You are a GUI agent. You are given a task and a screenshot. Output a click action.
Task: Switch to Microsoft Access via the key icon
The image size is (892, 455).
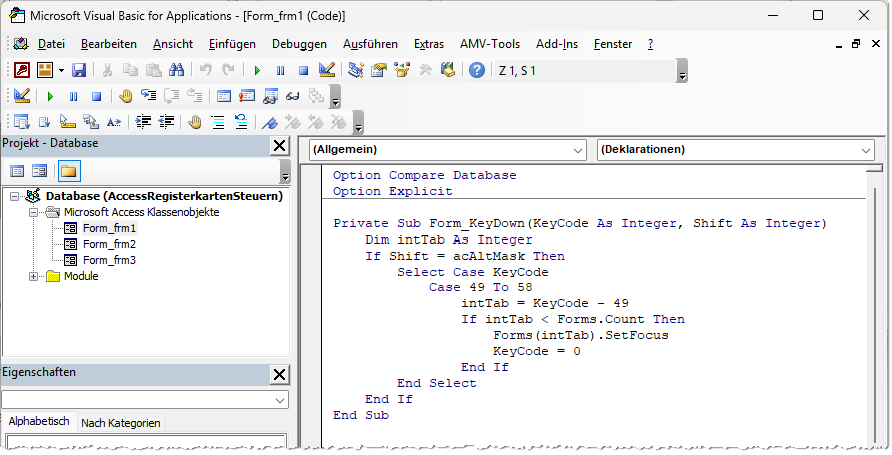click(21, 71)
